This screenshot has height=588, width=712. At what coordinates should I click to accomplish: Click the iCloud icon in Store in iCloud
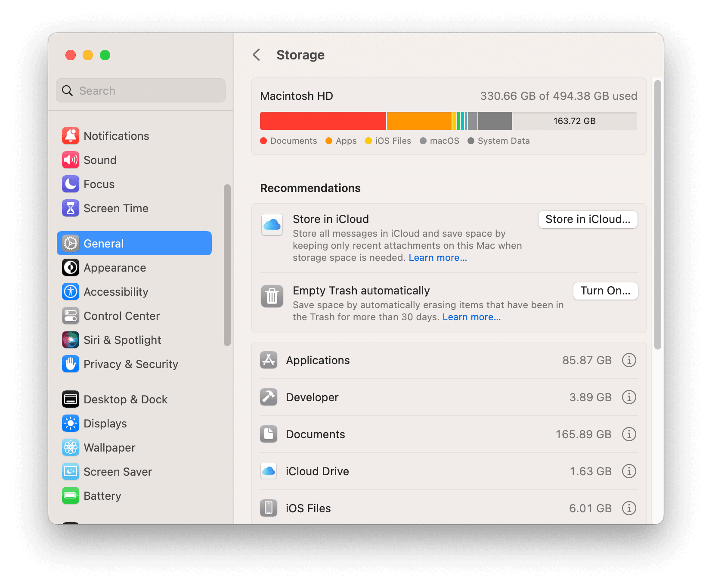272,225
